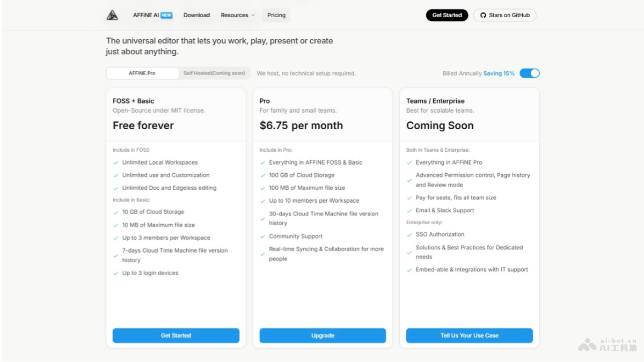Expand the Resources dropdown menu
Viewport: 644px width, 362px height.
pos(238,16)
